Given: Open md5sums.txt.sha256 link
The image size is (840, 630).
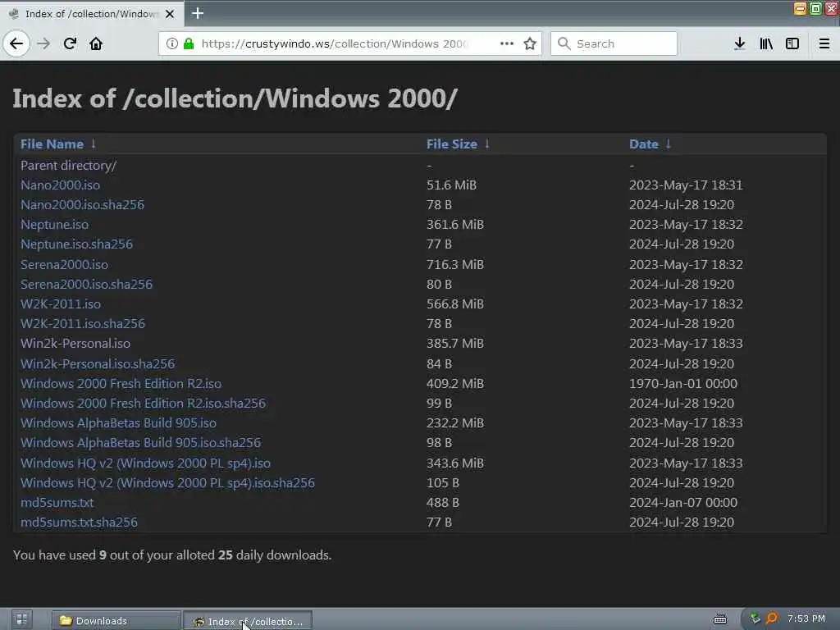Looking at the screenshot, I should [x=79, y=523].
